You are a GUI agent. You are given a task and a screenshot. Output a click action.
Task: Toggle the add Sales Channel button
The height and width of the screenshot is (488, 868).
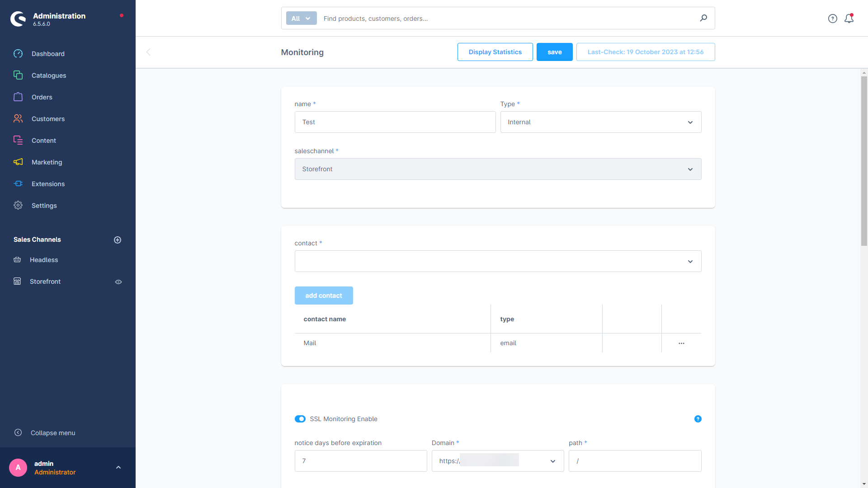coord(118,239)
